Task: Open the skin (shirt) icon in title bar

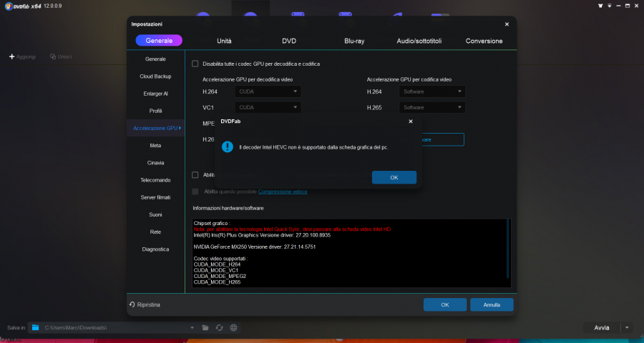Action: pos(600,6)
